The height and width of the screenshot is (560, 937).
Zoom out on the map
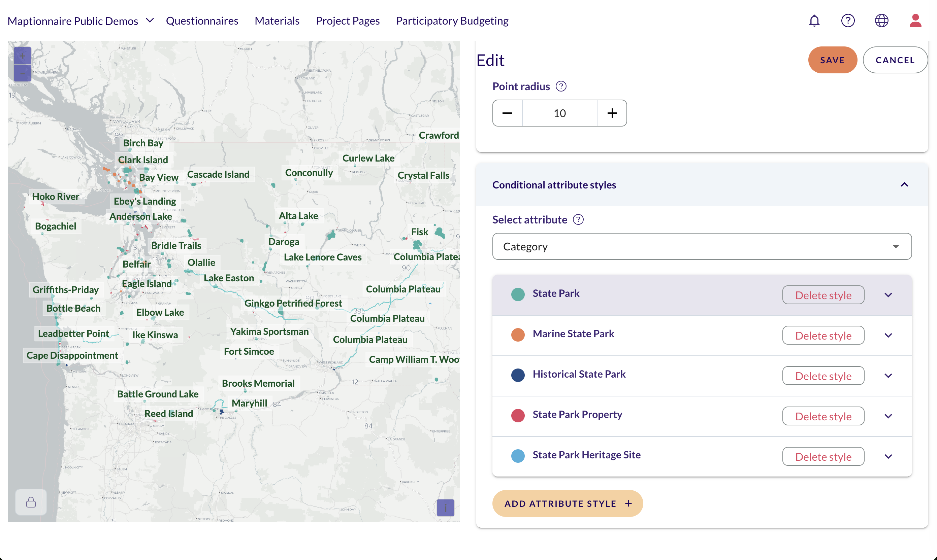click(23, 73)
